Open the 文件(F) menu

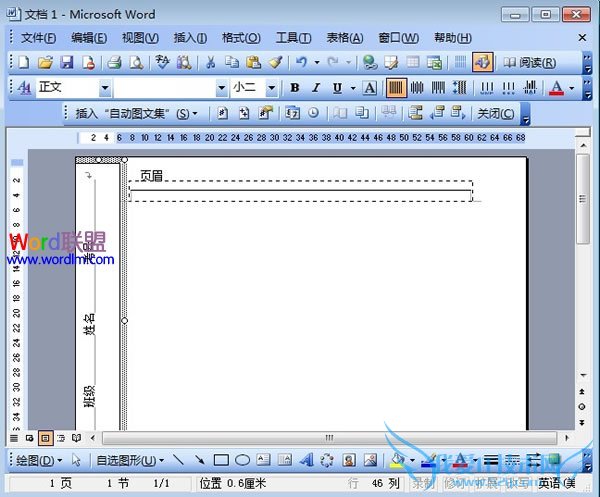[x=38, y=37]
